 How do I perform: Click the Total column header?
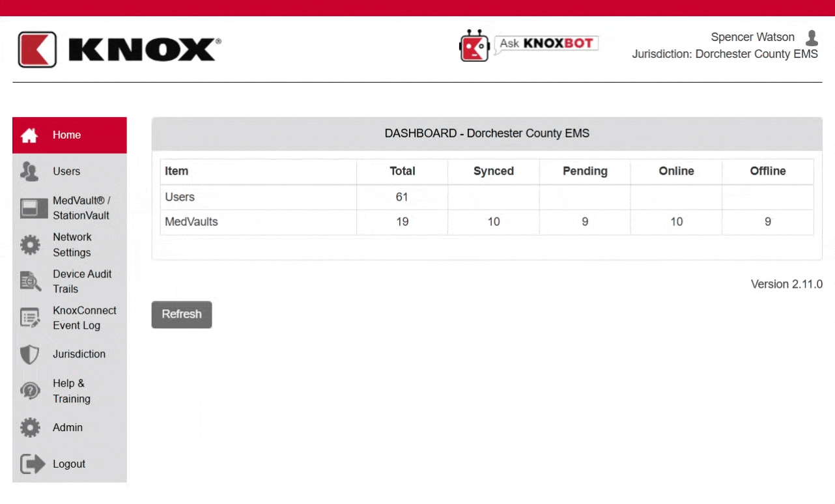403,171
